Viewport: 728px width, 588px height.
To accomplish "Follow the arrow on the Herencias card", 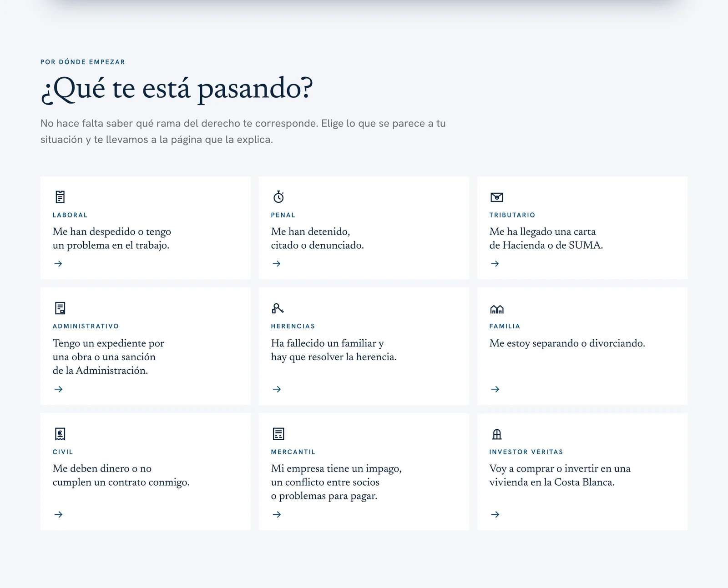I will (277, 389).
